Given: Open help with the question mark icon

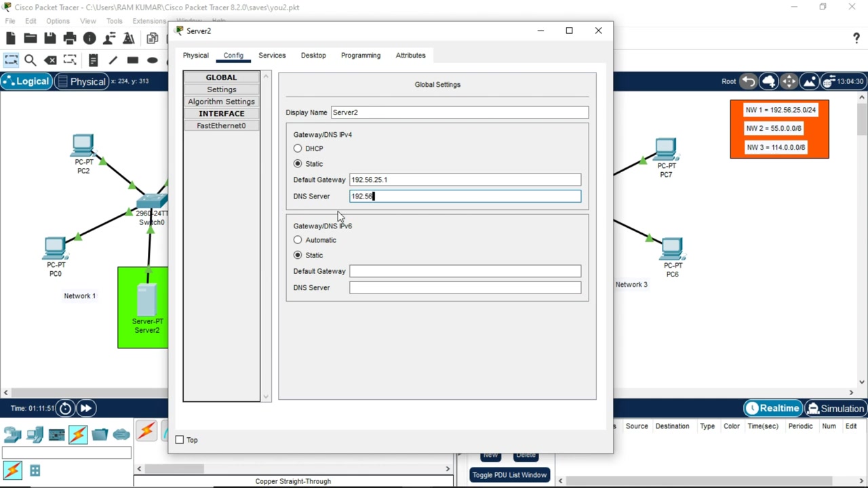Looking at the screenshot, I should [x=856, y=38].
